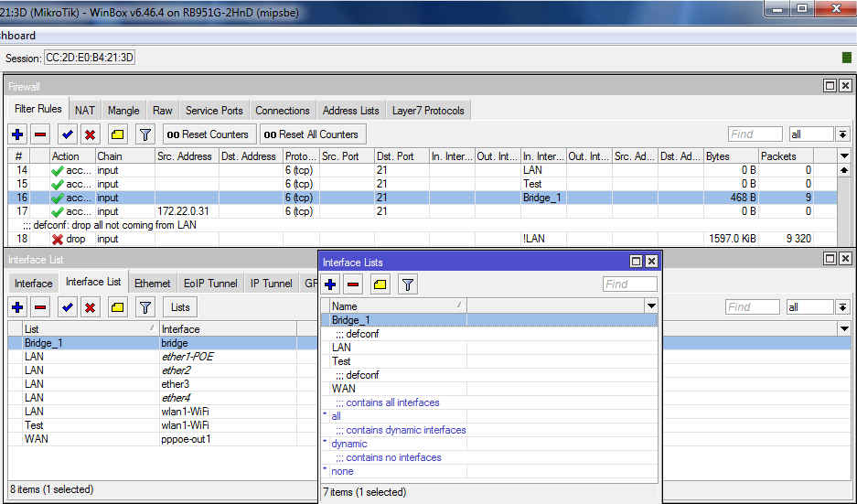Click the accept checkmark icon on rule 14
Viewport: 857px width, 504px height.
[x=58, y=170]
